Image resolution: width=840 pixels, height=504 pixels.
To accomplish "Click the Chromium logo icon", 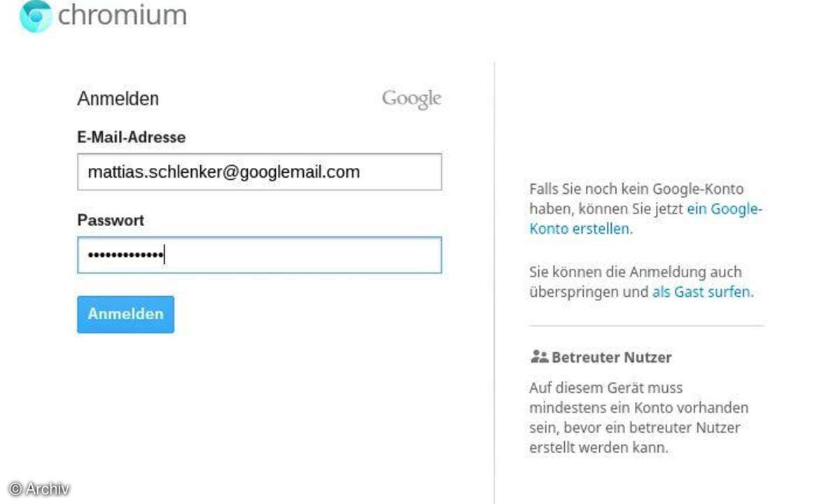I will point(36,15).
